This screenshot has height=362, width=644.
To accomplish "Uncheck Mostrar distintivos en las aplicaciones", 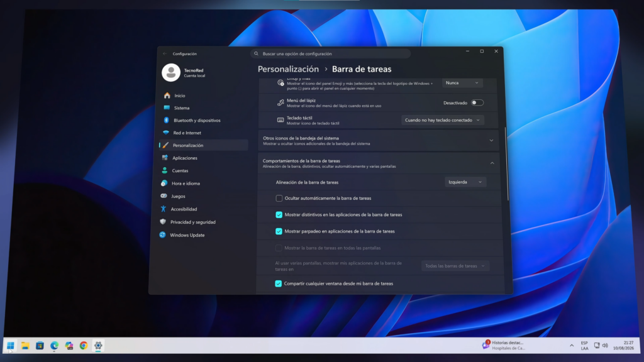I will (279, 215).
